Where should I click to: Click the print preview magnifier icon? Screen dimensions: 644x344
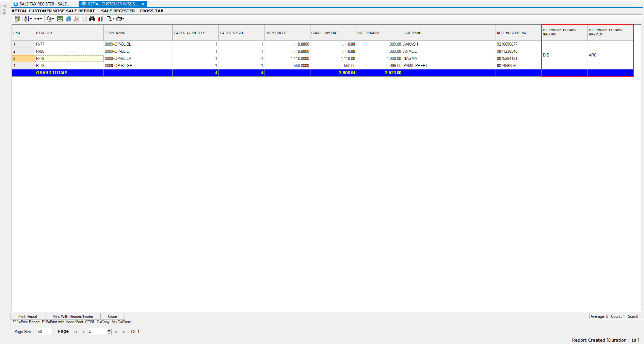[109, 19]
